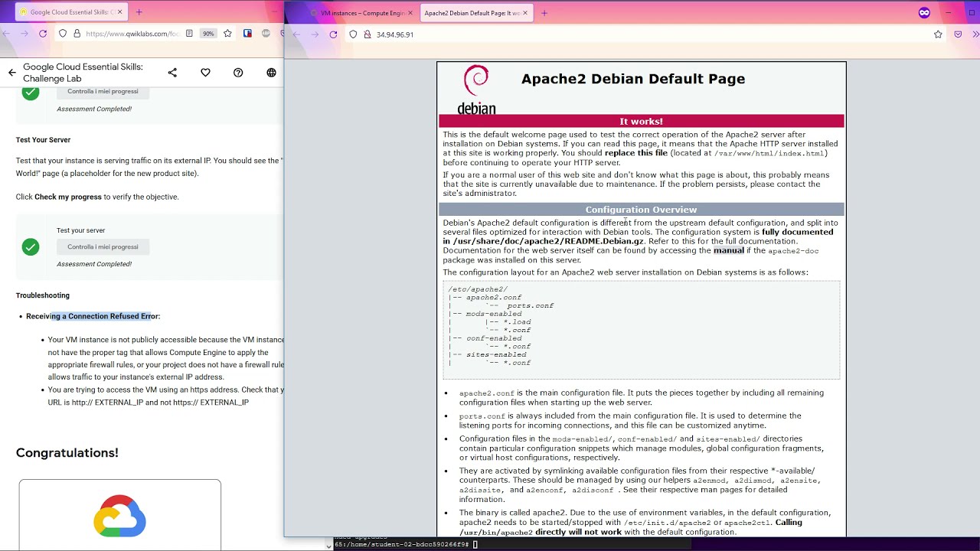Reload the Qwiklabs browser page
This screenshot has width=980, height=551.
click(x=43, y=34)
